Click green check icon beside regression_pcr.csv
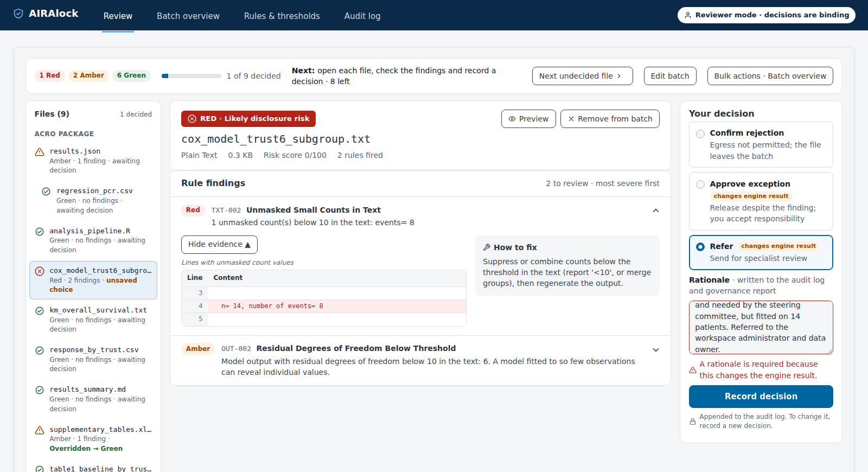This screenshot has width=868, height=472. pos(46,192)
